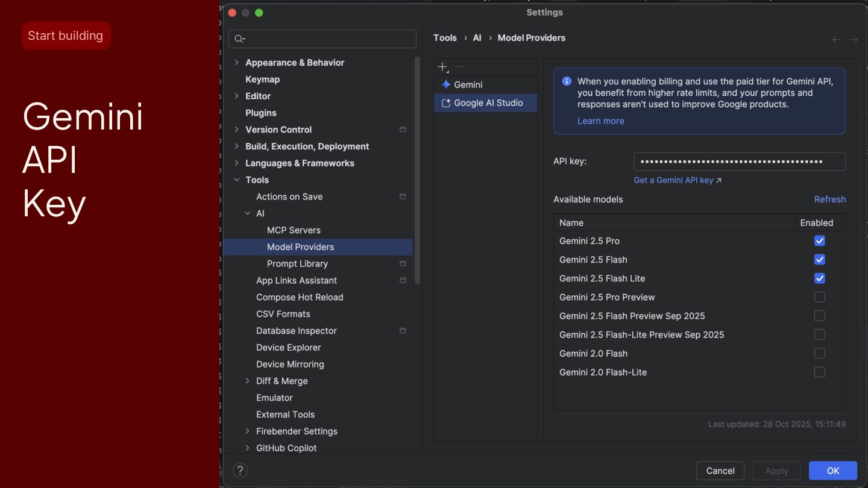
Task: Collapse the Tools tree section
Action: coord(237,180)
